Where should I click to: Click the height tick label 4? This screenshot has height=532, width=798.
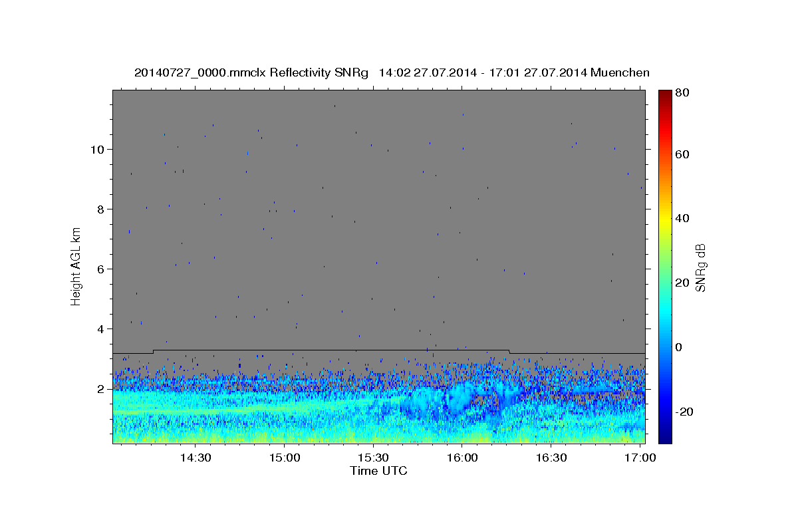[102, 329]
